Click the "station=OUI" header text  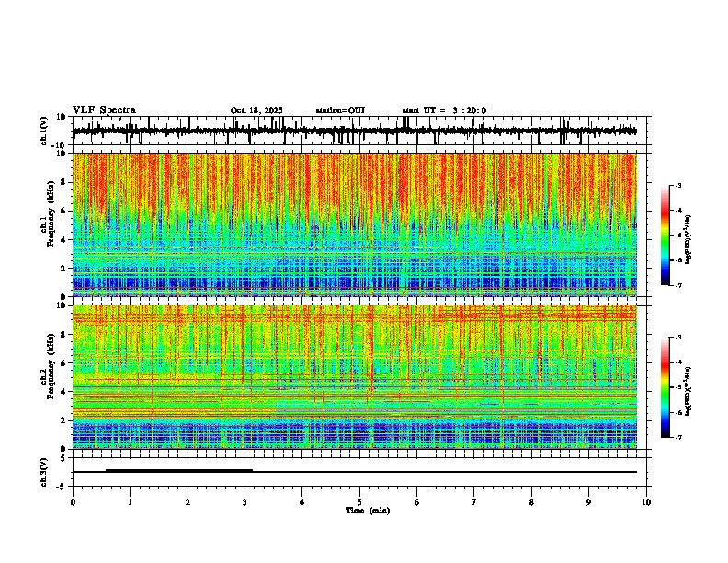[x=340, y=110]
